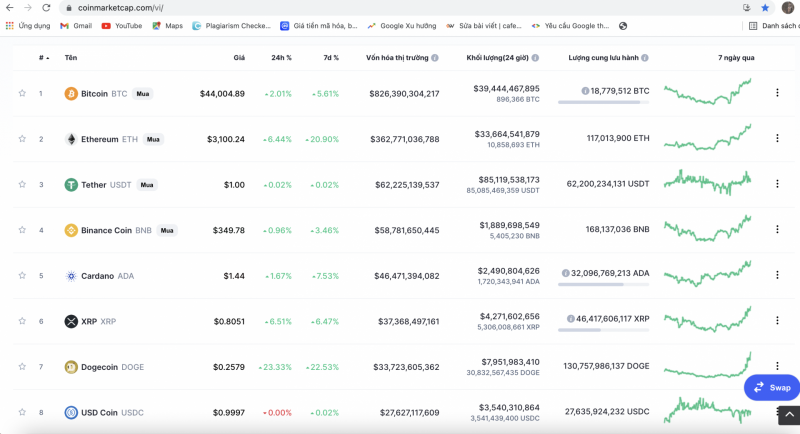Open the Plagiarism Checker bookmark
This screenshot has height=434, width=800.
tap(231, 25)
